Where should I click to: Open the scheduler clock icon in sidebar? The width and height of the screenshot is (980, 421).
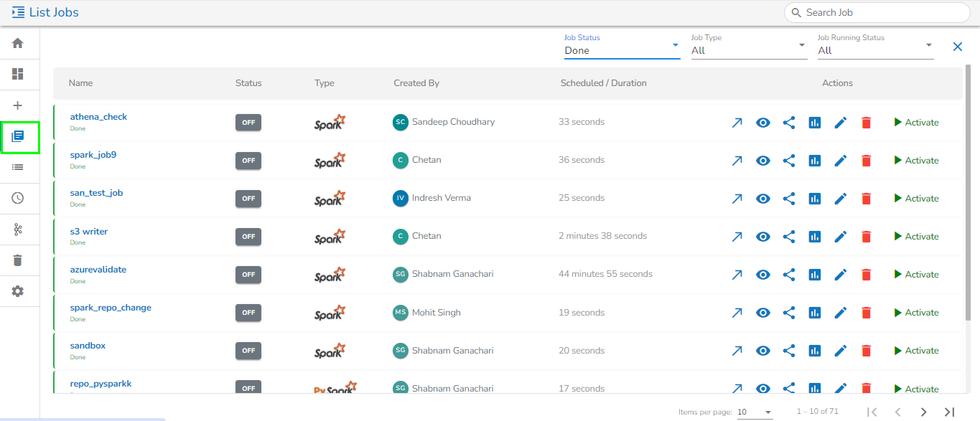[x=18, y=198]
